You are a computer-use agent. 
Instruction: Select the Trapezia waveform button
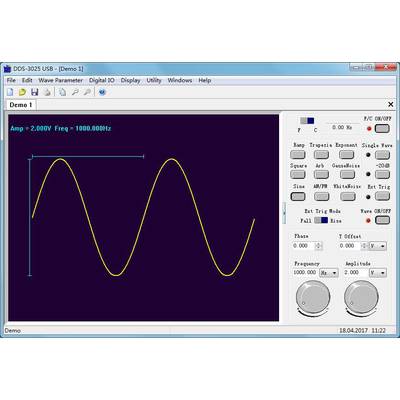point(321,155)
